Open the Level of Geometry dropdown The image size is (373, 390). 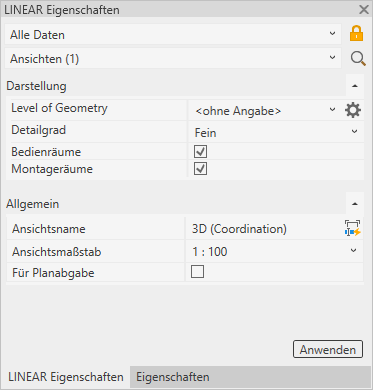tap(265, 110)
